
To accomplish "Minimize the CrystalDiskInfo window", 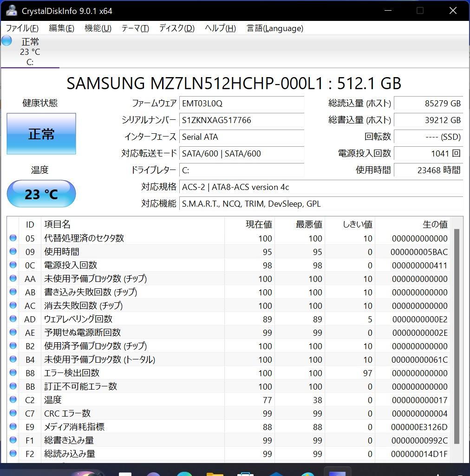I will tap(388, 10).
